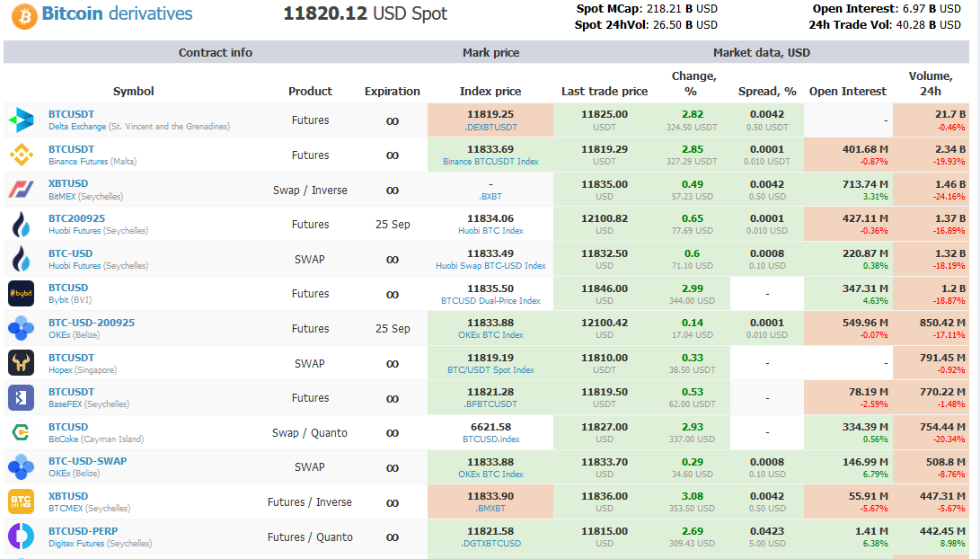Click Huobi logo in BTC200925 row
This screenshot has width=980, height=559.
pyautogui.click(x=22, y=224)
